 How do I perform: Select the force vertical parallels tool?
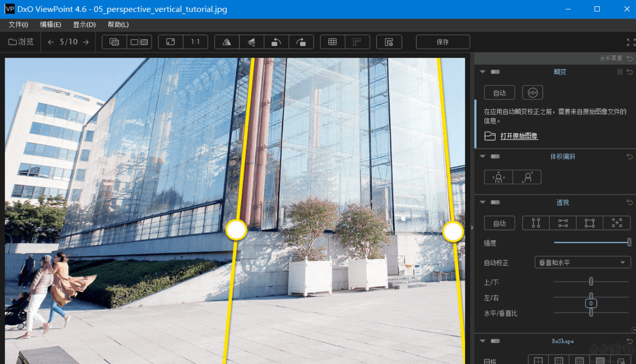(x=536, y=223)
